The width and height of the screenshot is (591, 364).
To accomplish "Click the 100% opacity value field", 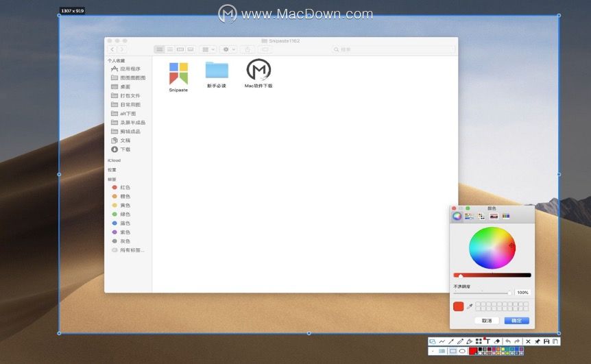I will tap(522, 293).
